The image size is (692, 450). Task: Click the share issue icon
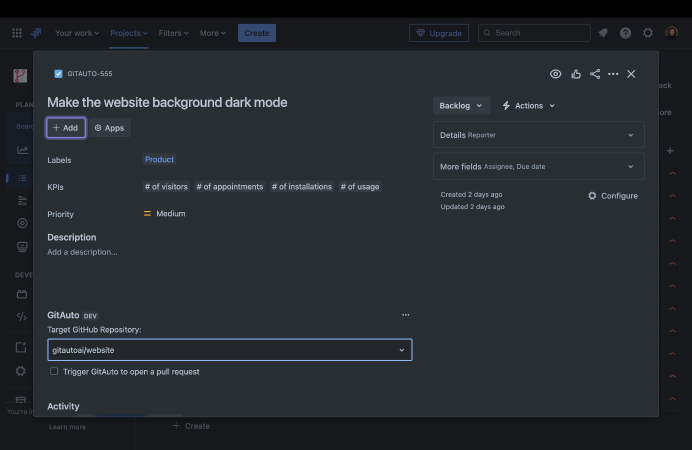coord(595,74)
